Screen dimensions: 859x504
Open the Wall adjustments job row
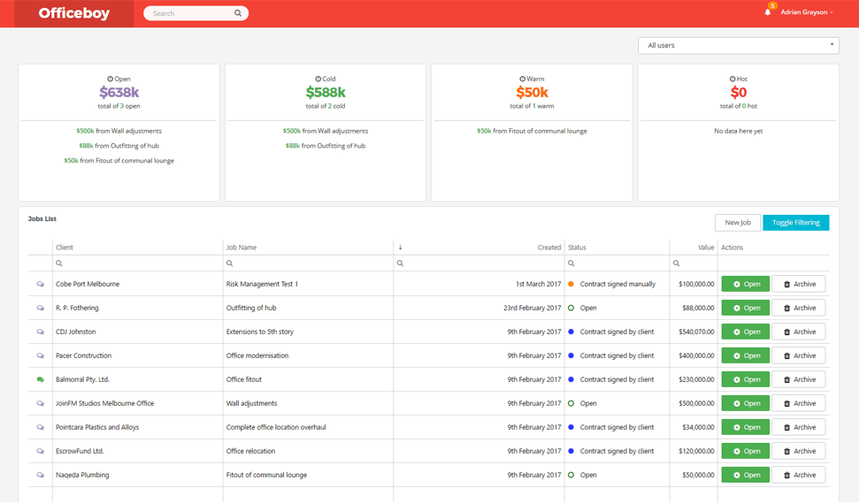pyautogui.click(x=745, y=403)
